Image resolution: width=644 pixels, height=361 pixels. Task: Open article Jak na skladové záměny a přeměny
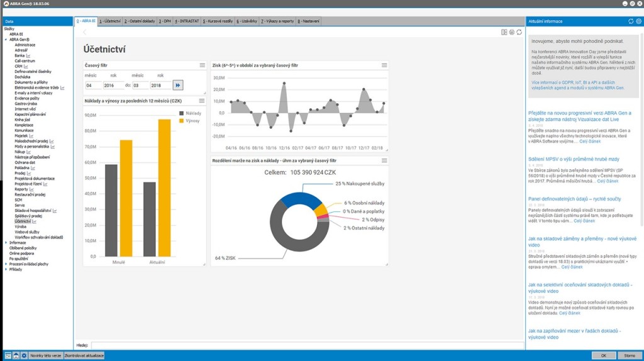click(582, 242)
